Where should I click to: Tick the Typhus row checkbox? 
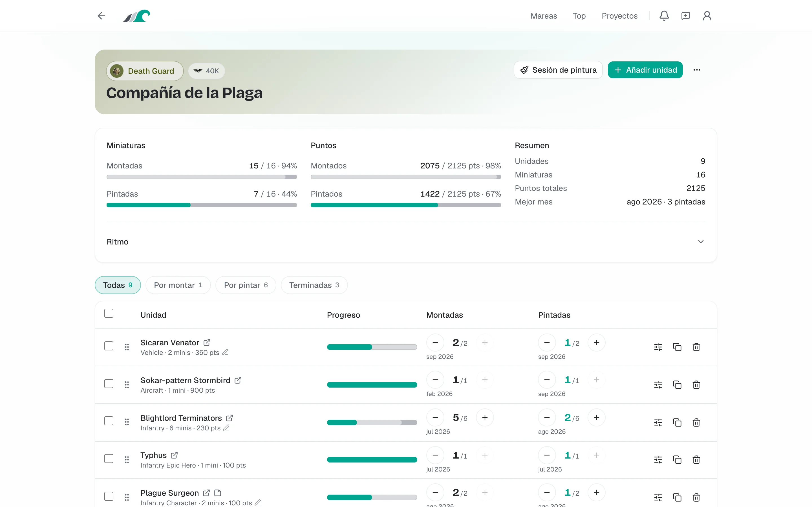click(x=109, y=459)
